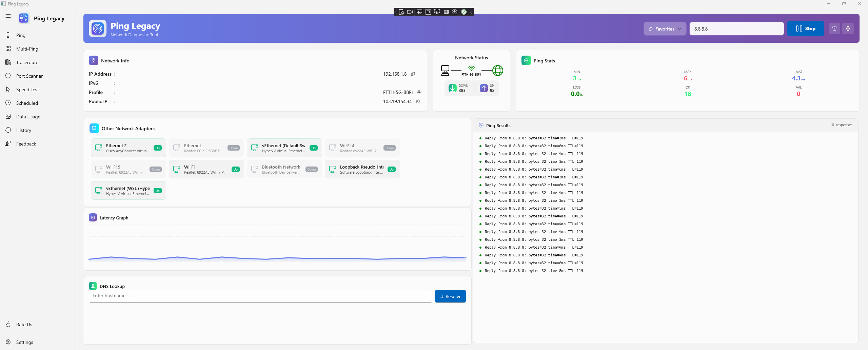Click the FTTH-5G-BBF1 profile name

398,92
